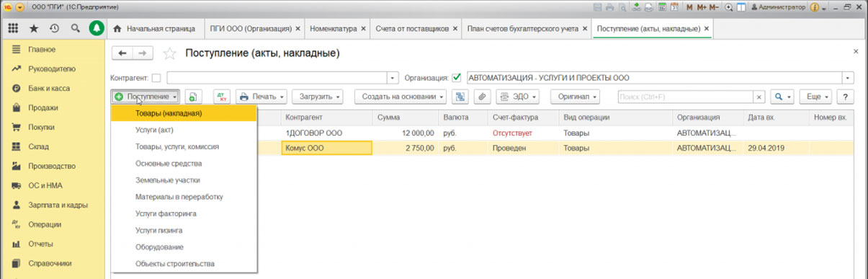The width and height of the screenshot is (868, 279).
Task: Open Favorites star in top panel
Action: tap(33, 29)
